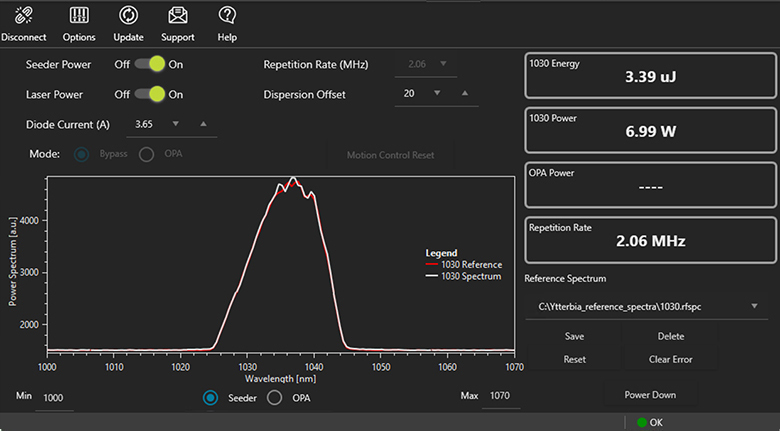
Task: Click the green OK status indicator
Action: [642, 422]
